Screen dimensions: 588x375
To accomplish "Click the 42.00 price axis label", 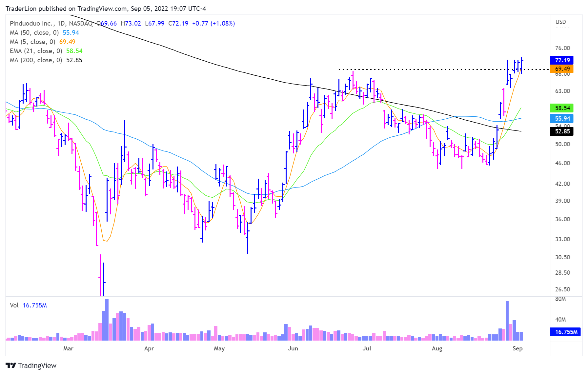I will tap(562, 184).
